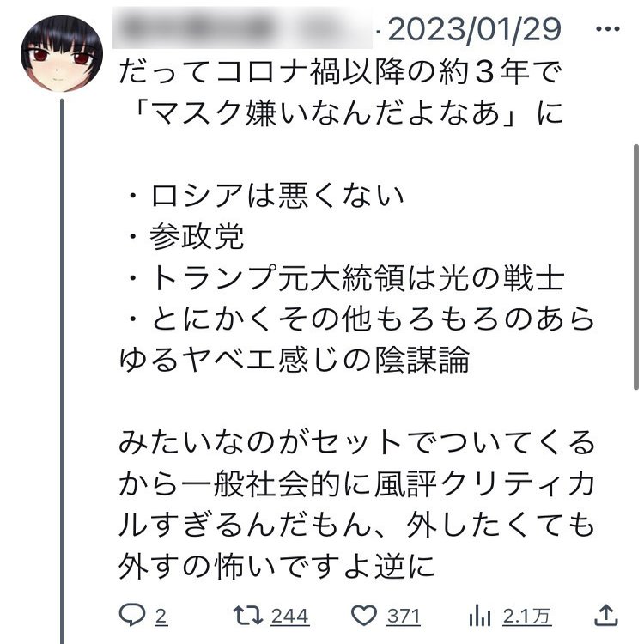
Task: Click the tweet line mentioning 参政党
Action: tap(186, 237)
